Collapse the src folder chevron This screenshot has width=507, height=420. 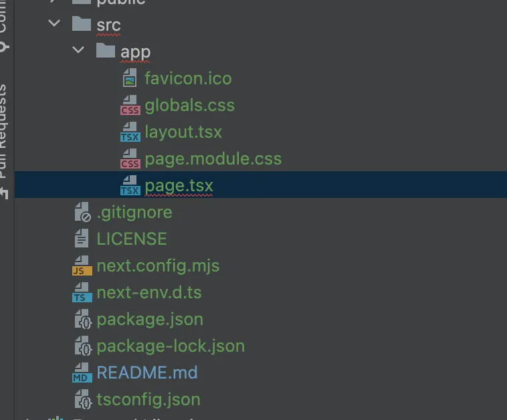coord(54,23)
